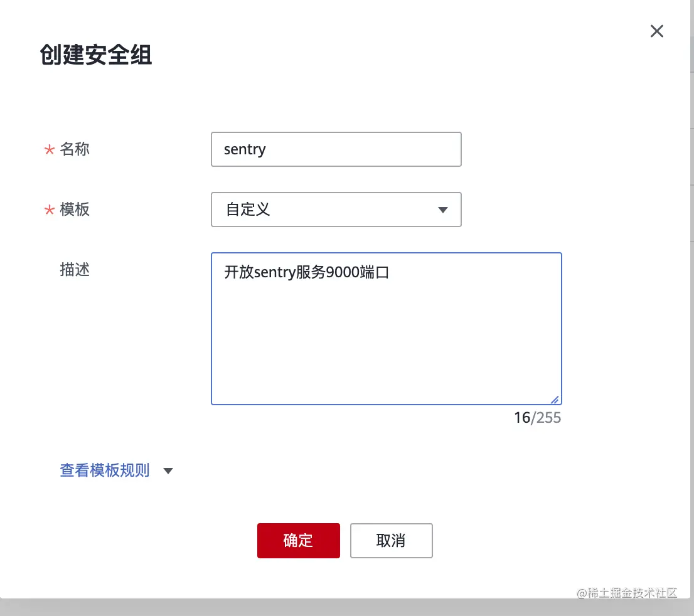Confirm with the red 确定 button

coord(298,540)
